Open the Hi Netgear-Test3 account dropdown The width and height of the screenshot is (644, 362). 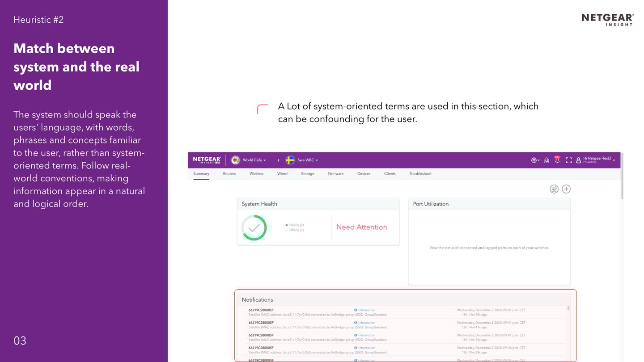599,160
